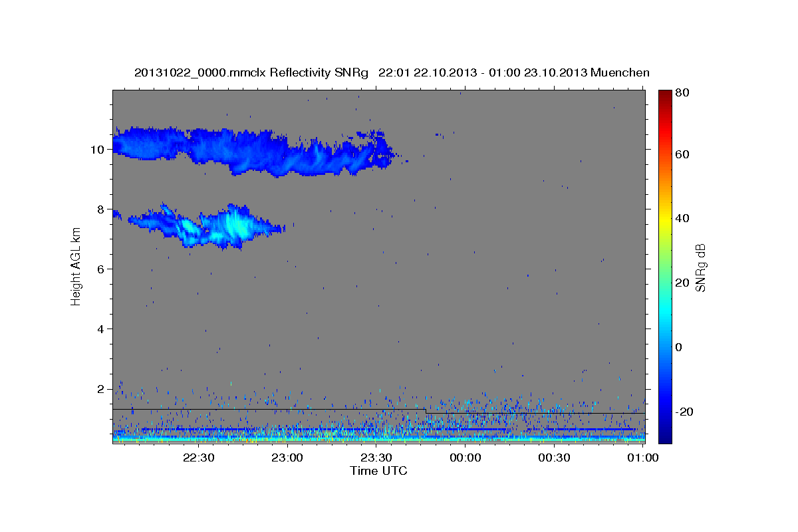Click the upper cloud layer near 10 km
This screenshot has height=532, width=798.
point(253,151)
